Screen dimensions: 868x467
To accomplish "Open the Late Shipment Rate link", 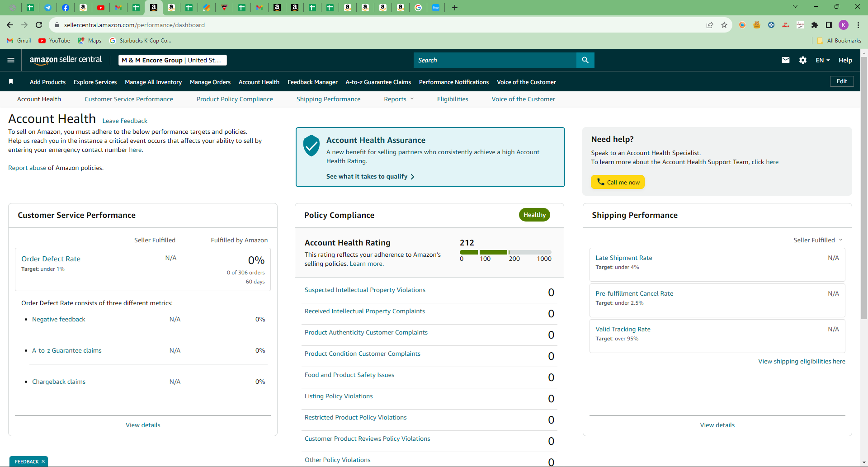I will [624, 258].
